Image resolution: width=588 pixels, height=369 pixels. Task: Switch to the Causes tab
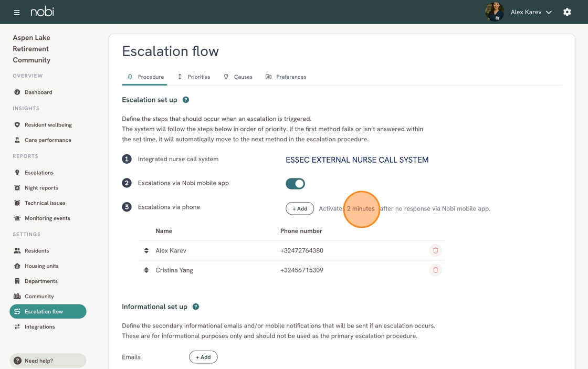tap(238, 77)
